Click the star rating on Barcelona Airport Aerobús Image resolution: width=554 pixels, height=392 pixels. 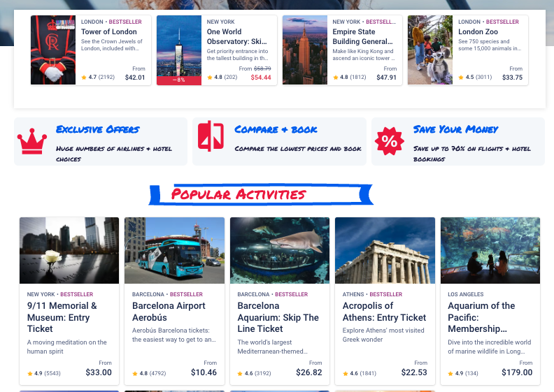tap(149, 373)
